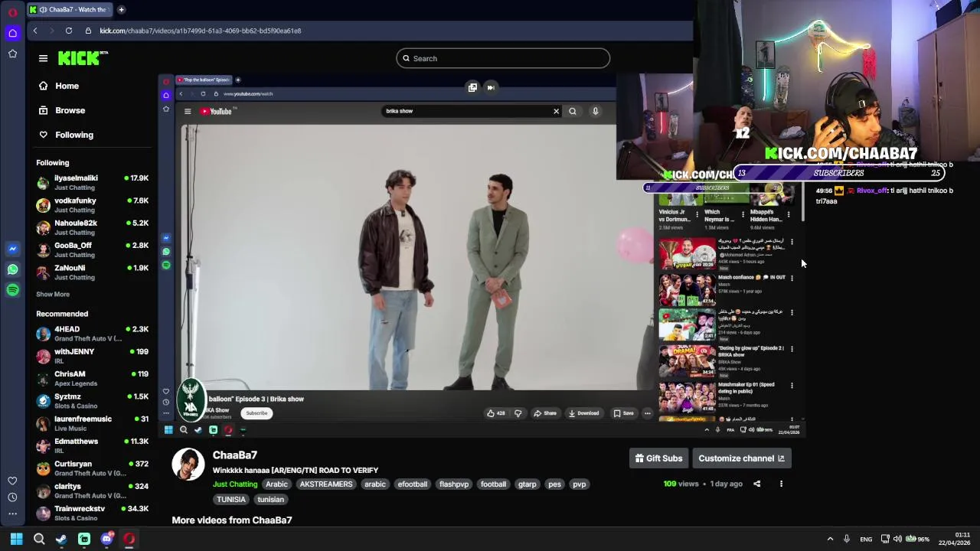Viewport: 980px width, 551px height.
Task: Click the Kick search field
Action: 503,58
